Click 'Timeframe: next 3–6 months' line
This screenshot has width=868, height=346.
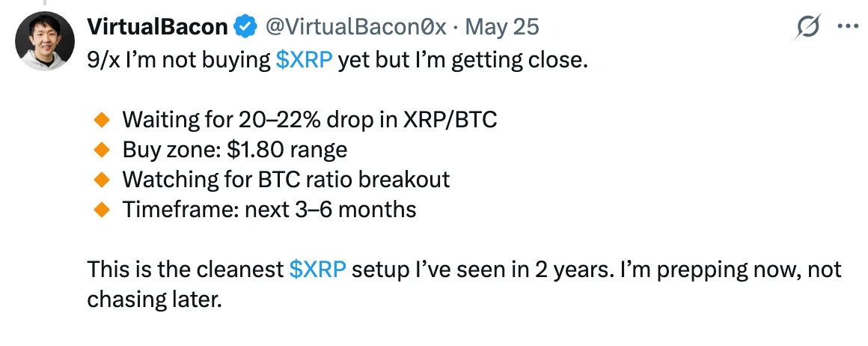click(x=269, y=210)
